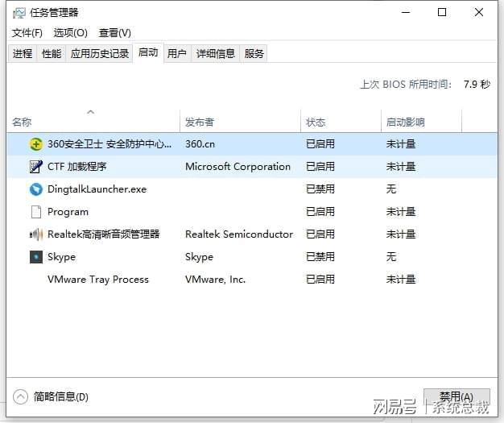Select the Program startup entry
This screenshot has height=423, width=504.
point(68,212)
